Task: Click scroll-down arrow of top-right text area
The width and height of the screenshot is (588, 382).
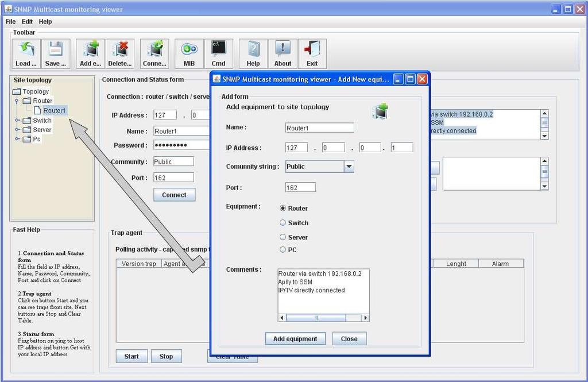Action: (544, 136)
